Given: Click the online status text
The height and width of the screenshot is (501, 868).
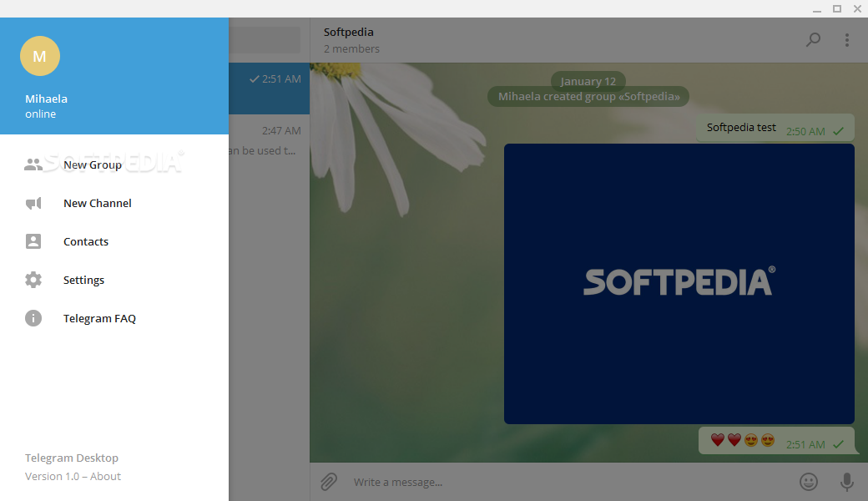Looking at the screenshot, I should click(x=40, y=114).
